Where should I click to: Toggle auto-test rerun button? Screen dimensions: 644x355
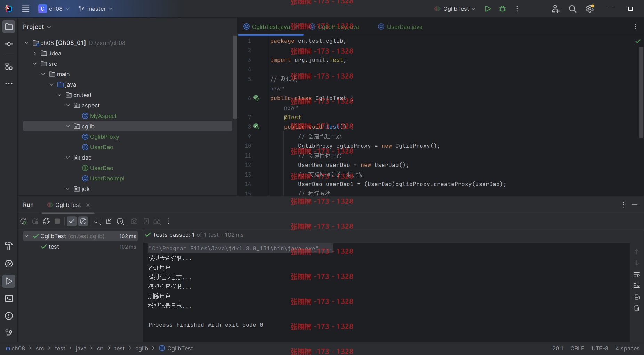[x=46, y=221]
